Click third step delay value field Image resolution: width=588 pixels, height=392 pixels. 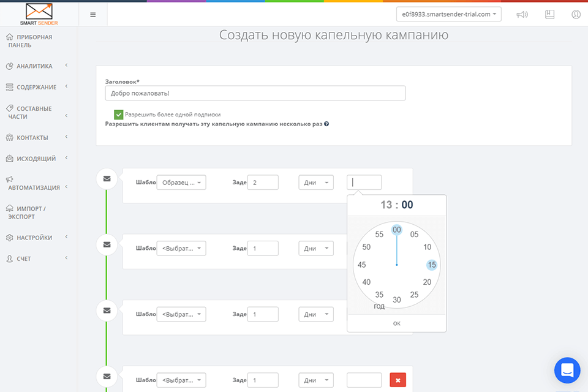(x=263, y=314)
